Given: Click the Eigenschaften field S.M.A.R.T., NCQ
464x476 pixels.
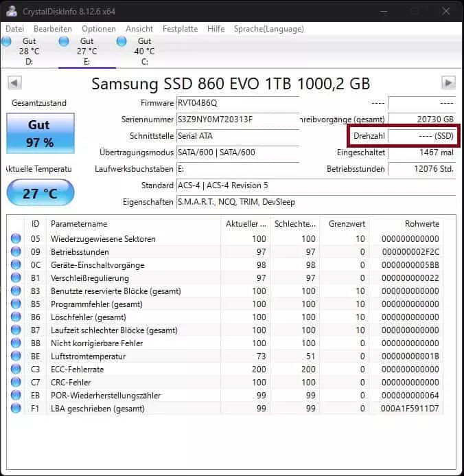Looking at the screenshot, I should pyautogui.click(x=316, y=202).
